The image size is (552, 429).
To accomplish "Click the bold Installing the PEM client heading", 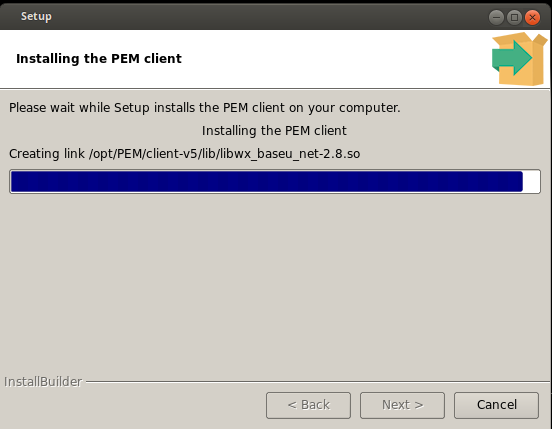I will (x=99, y=58).
